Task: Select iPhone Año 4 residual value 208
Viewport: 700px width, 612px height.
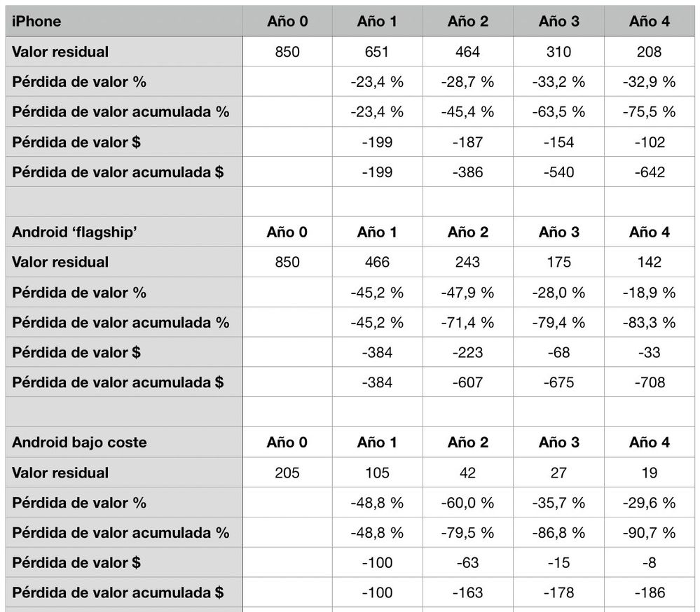Action: coord(649,52)
